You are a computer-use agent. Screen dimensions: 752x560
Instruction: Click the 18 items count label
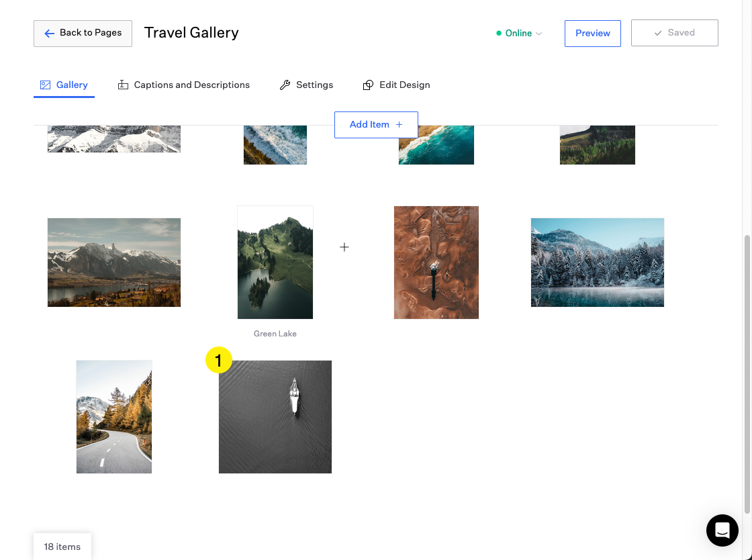[x=62, y=547]
